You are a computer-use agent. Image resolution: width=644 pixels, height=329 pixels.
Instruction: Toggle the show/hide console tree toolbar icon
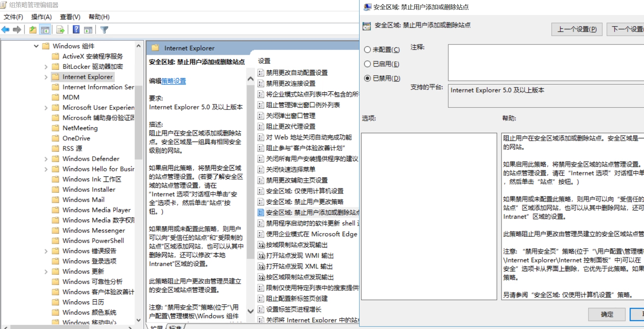[x=45, y=30]
